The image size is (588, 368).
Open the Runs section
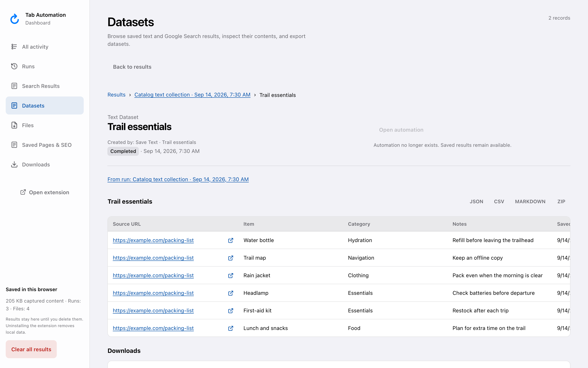[45, 66]
